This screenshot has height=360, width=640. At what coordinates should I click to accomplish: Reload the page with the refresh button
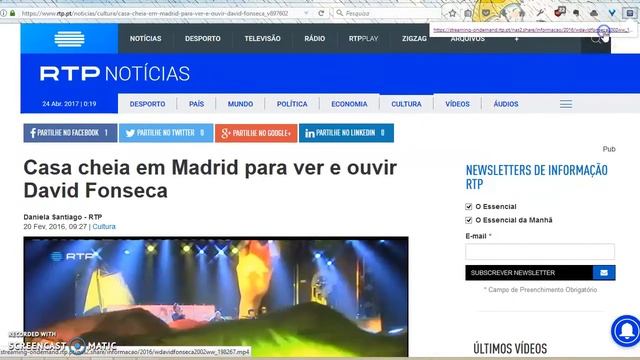tap(321, 13)
